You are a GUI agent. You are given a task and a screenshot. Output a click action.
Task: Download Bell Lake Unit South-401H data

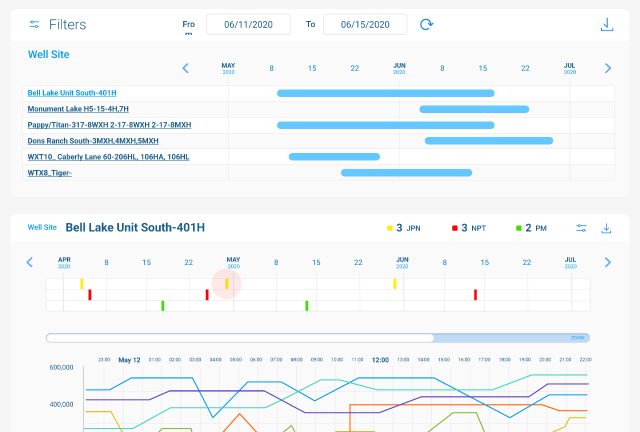click(606, 228)
